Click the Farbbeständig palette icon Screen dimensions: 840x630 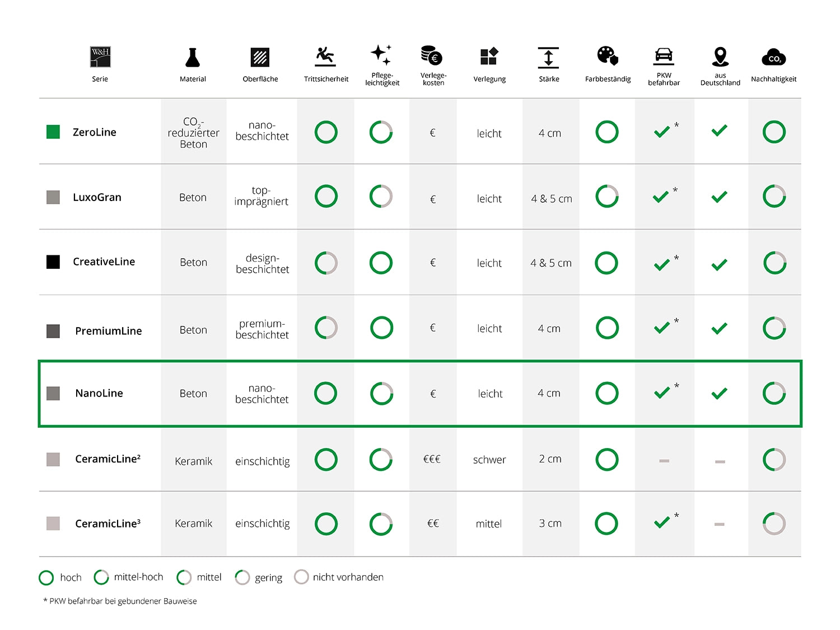point(608,56)
